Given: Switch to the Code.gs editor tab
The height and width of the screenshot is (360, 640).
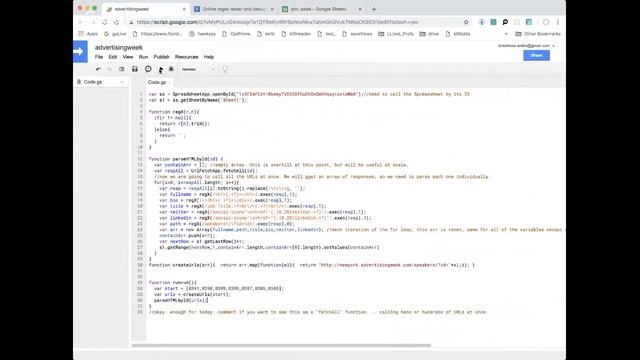Looking at the screenshot, I should click(157, 82).
